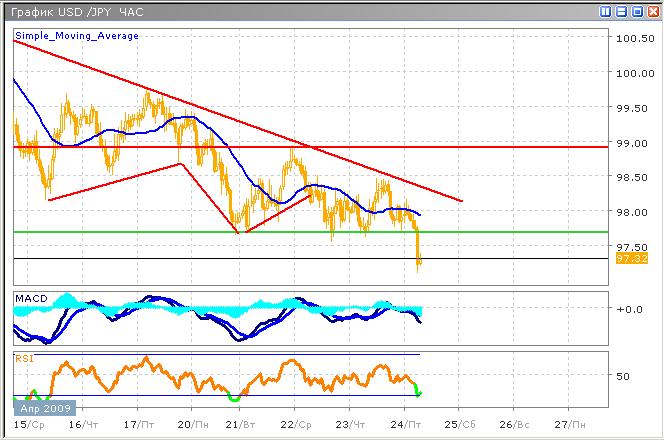Click the MACD panel label

coord(31,298)
